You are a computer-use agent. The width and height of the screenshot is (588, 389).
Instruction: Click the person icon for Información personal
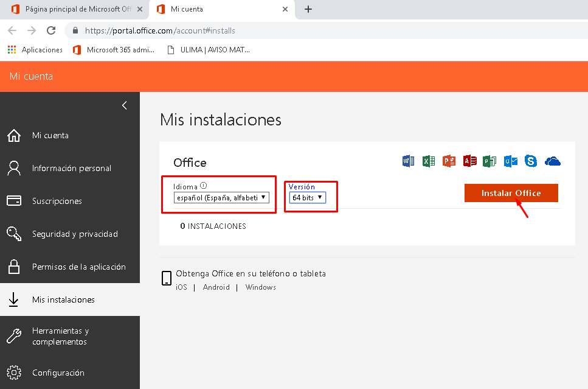[x=14, y=168]
